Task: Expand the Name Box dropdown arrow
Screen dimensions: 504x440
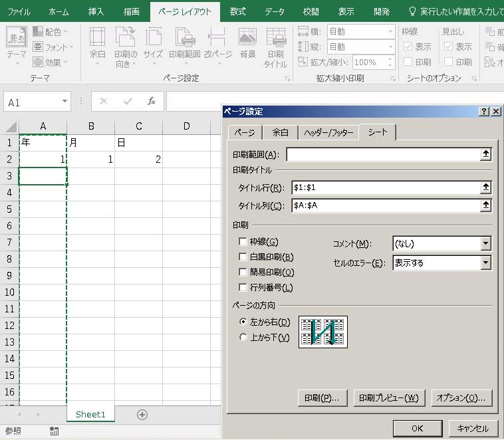Action: tap(65, 102)
